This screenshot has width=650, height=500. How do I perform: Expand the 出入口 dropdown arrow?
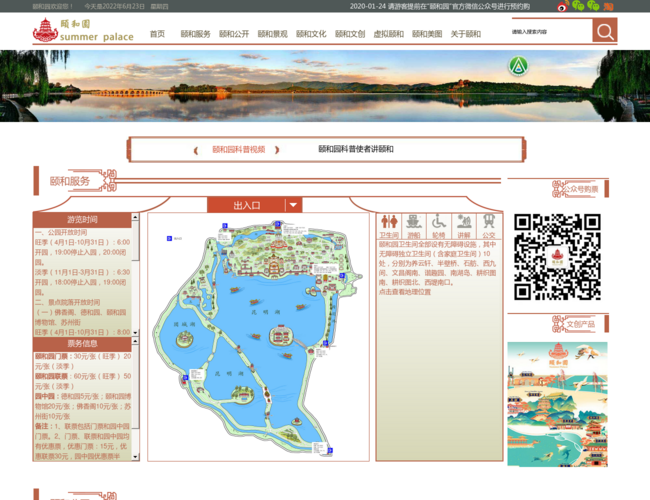point(293,205)
